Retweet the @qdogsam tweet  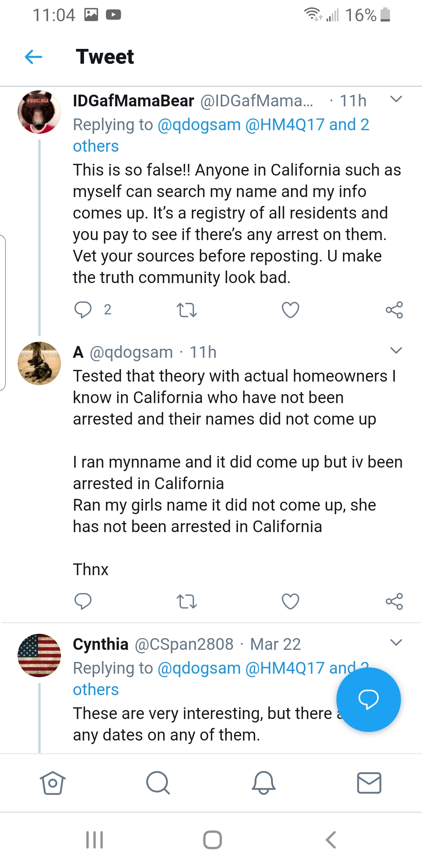(186, 601)
